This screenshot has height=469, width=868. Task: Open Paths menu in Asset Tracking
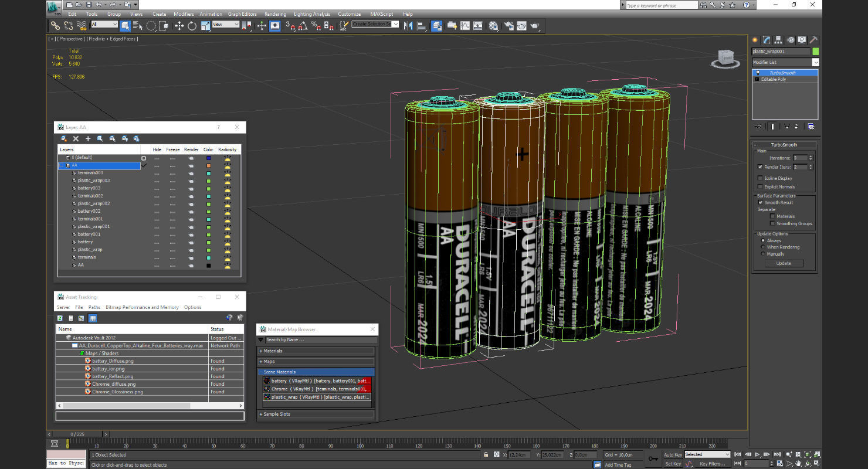94,307
